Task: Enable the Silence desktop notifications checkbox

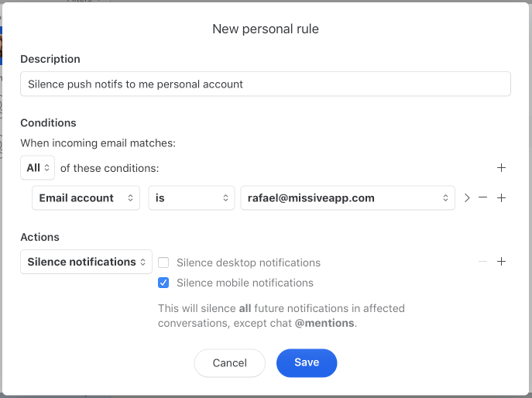Action: [163, 262]
